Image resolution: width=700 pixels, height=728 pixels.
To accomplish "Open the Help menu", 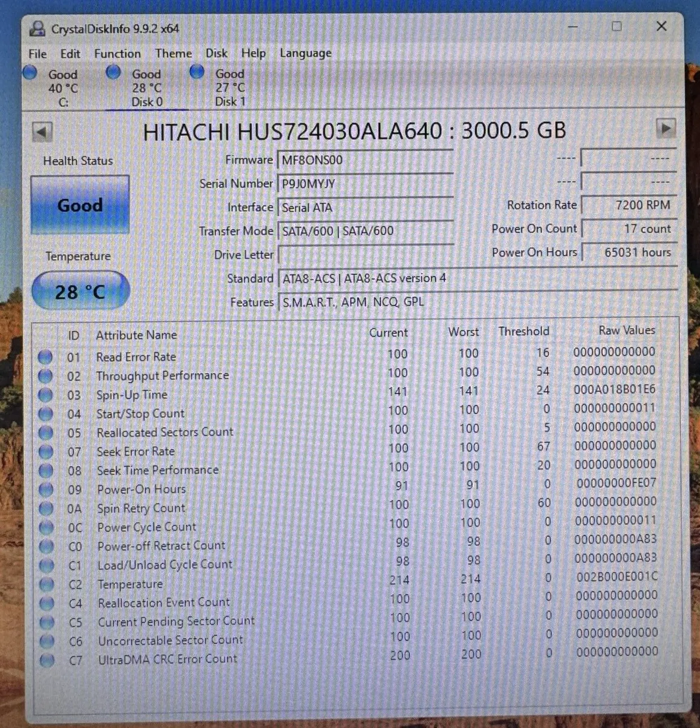I will coord(253,53).
